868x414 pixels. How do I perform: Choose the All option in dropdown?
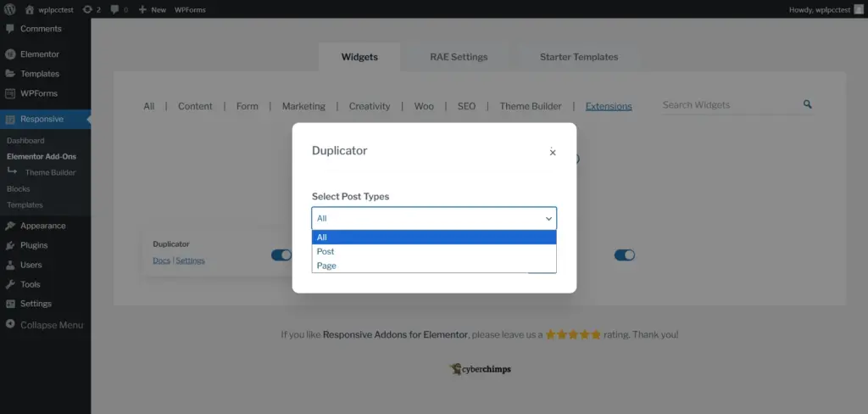(434, 238)
